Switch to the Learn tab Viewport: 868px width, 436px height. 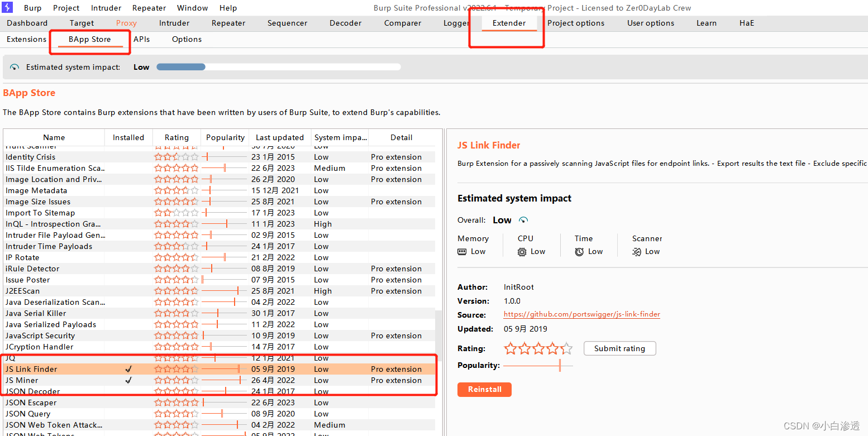pos(707,23)
